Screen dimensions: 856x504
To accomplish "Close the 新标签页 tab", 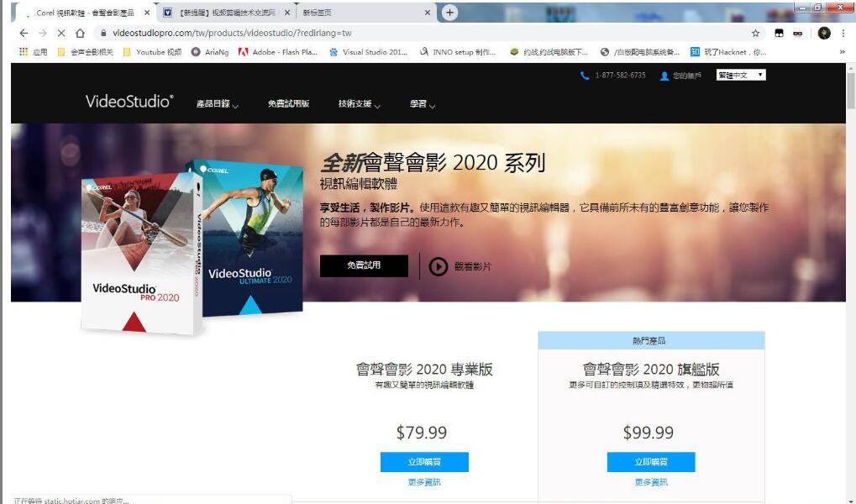I will click(428, 13).
